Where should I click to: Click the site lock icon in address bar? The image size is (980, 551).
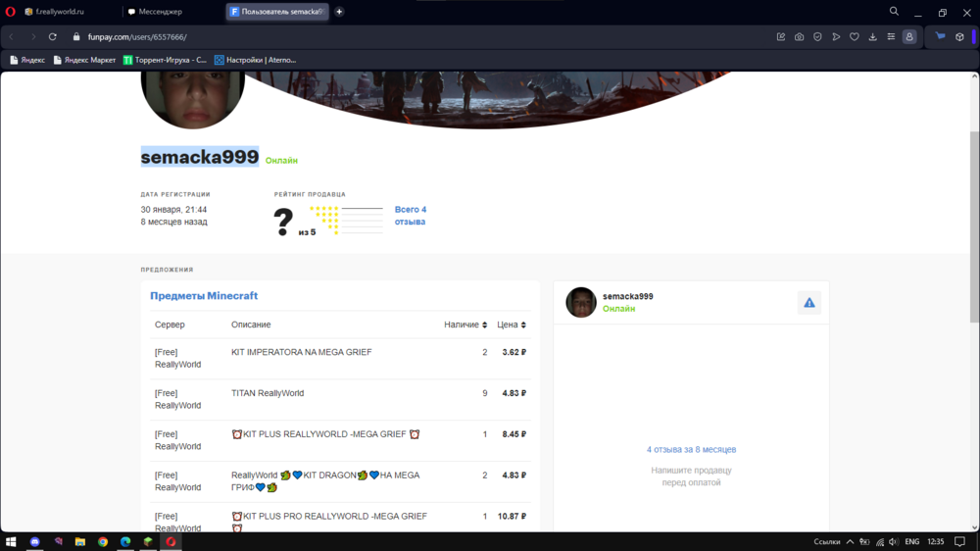coord(76,37)
